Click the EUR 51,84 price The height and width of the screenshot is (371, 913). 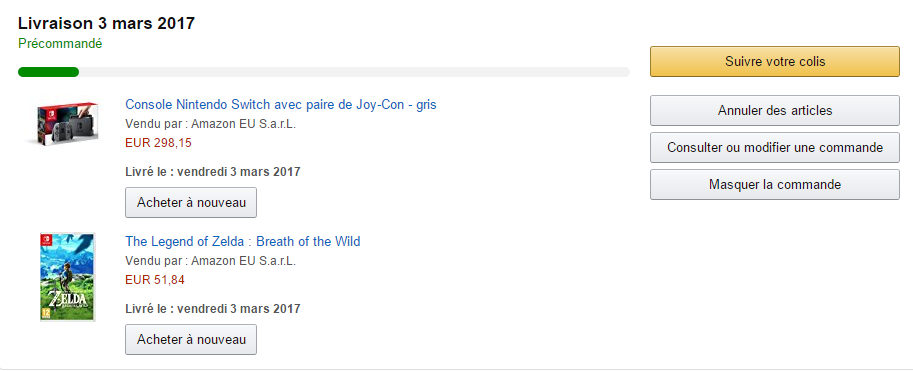(x=155, y=280)
